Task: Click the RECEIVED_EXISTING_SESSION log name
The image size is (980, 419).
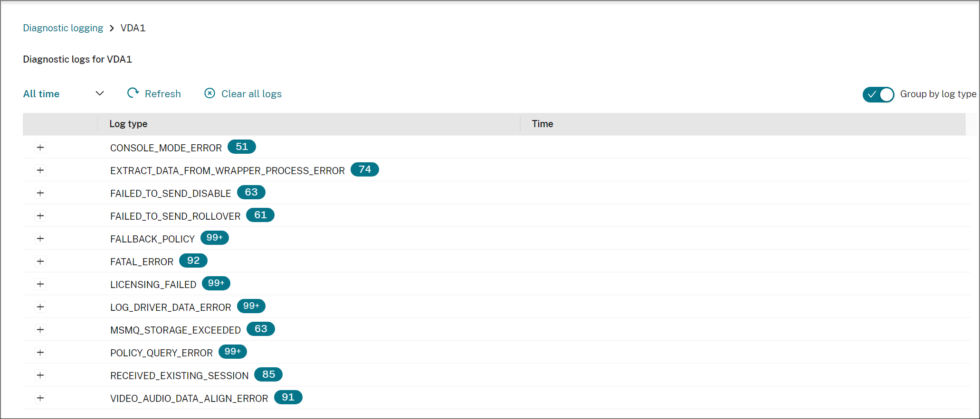Action: coord(179,376)
